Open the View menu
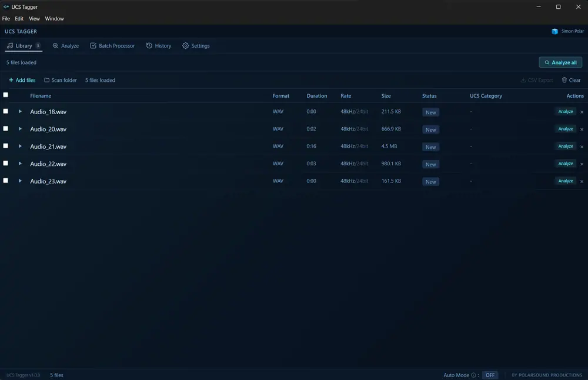The width and height of the screenshot is (588, 380). 34,18
